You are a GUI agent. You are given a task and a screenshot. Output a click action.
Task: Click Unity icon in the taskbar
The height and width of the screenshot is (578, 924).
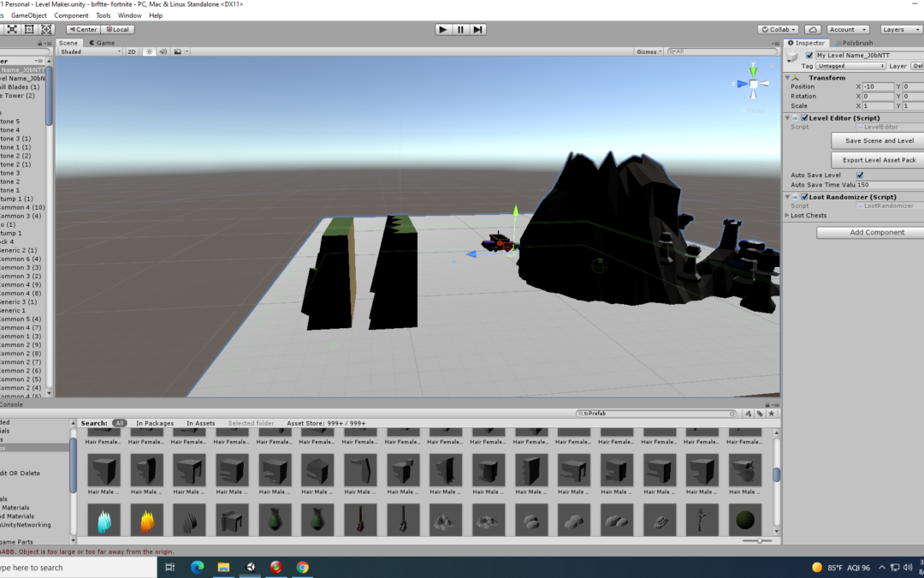[250, 568]
